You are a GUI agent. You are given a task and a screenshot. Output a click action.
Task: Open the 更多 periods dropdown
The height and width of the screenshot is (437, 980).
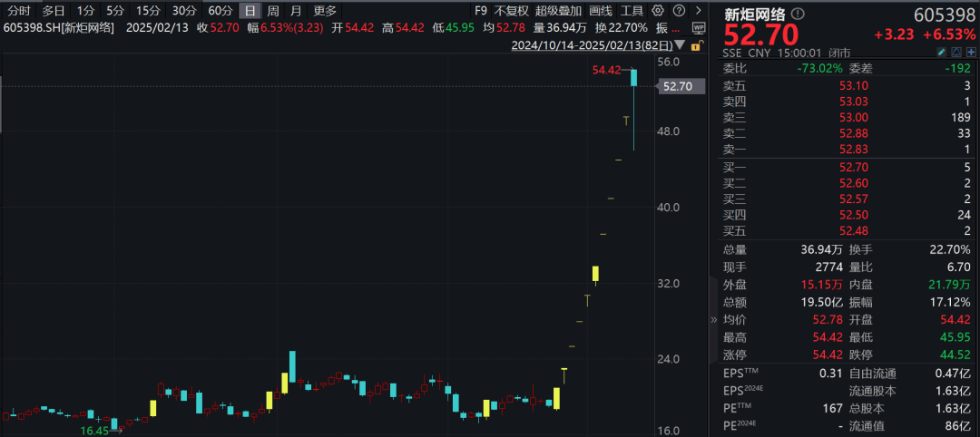click(x=325, y=11)
